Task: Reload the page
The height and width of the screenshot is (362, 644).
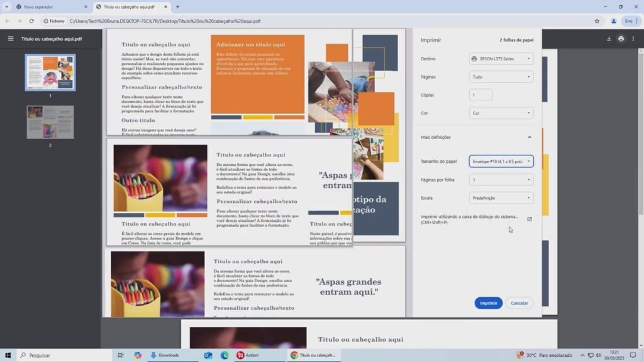Action: point(31,21)
